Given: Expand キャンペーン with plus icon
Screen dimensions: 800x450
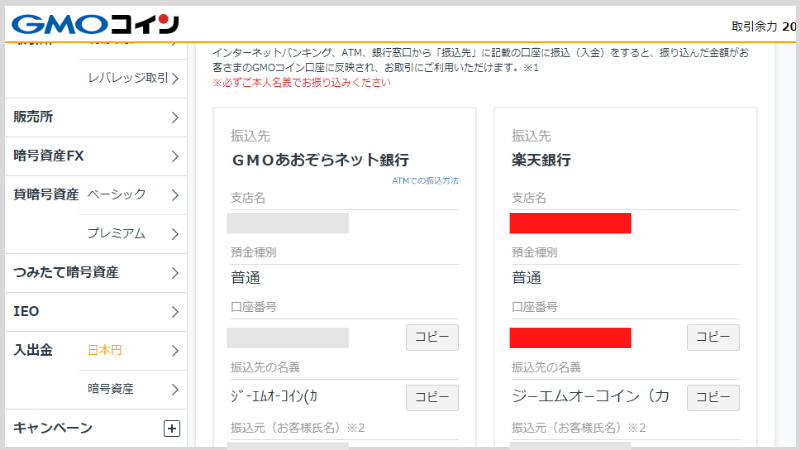Looking at the screenshot, I should (172, 429).
